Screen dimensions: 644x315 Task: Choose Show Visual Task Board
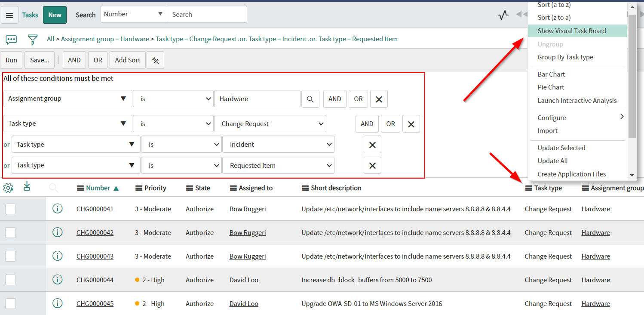pos(577,31)
